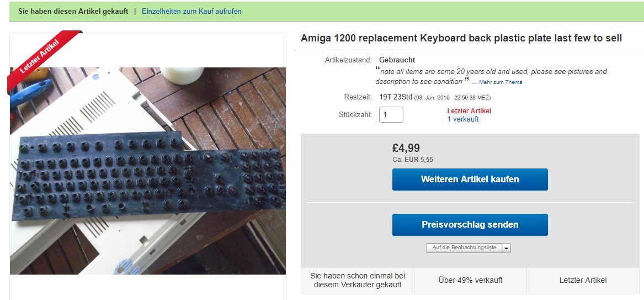The height and width of the screenshot is (300, 644).
Task: Open the 1 verkauft sales link
Action: (463, 119)
